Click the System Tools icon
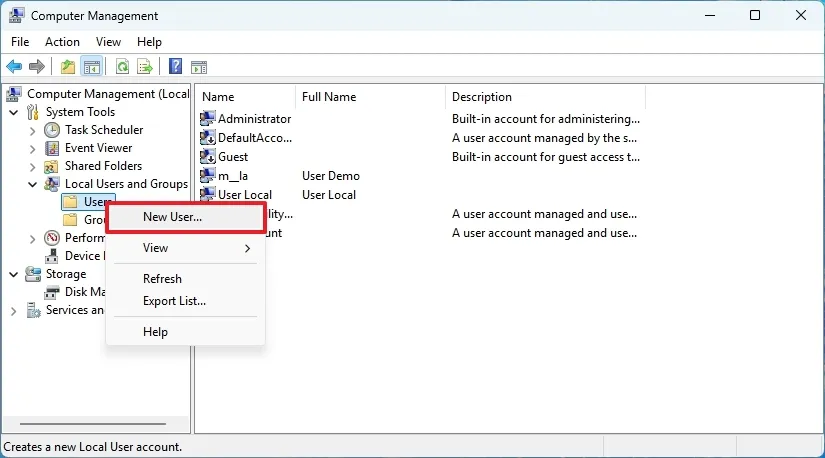The image size is (825, 458). [33, 112]
